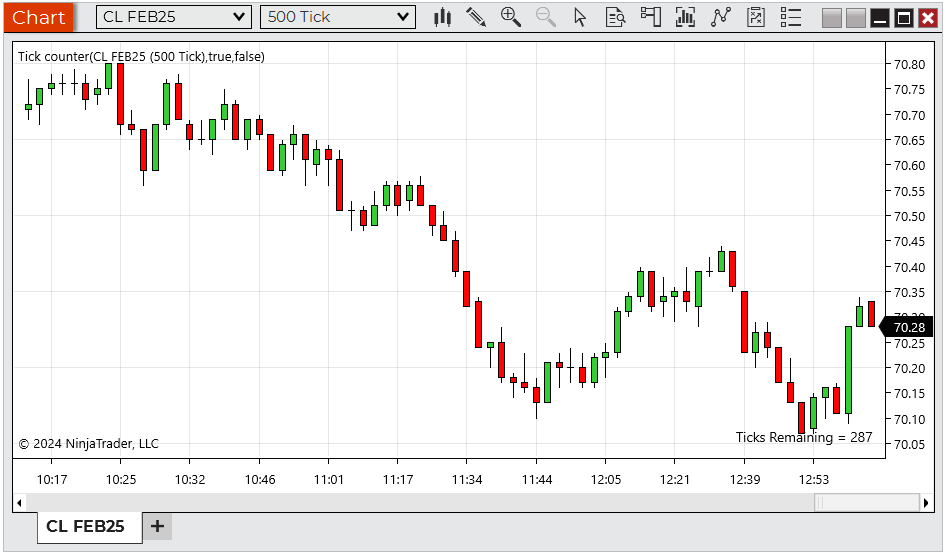946x554 pixels.
Task: Click the zoom in magnifier
Action: point(511,17)
